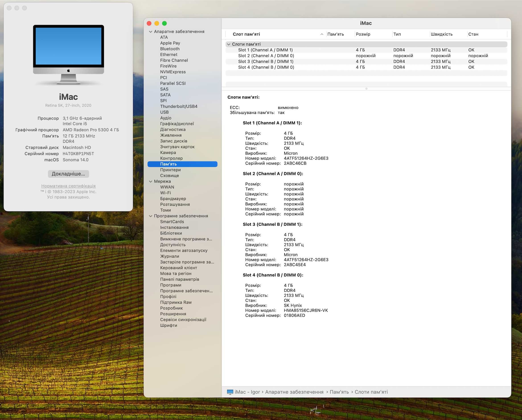522x420 pixels.
Task: Select Принтери in the sidebar
Action: [x=171, y=170]
